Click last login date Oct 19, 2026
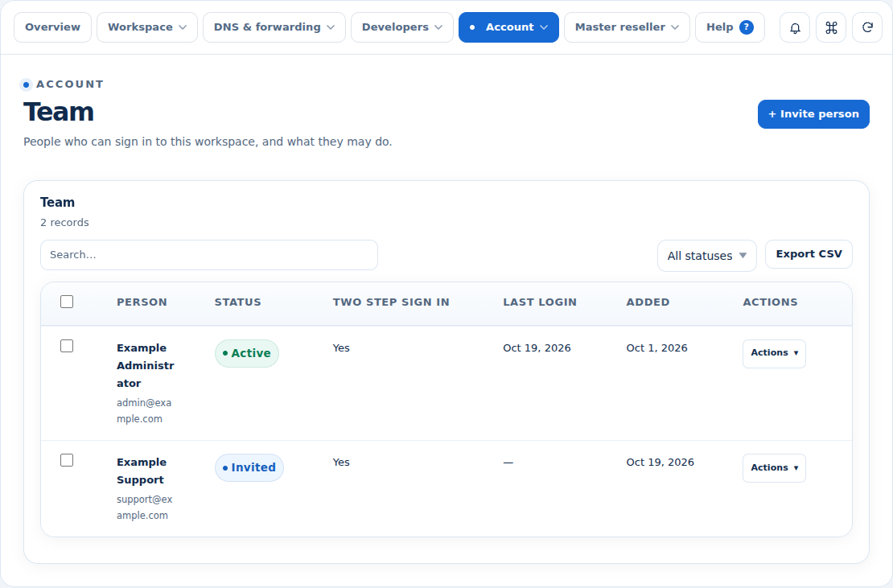Image resolution: width=893 pixels, height=588 pixels. click(x=537, y=347)
